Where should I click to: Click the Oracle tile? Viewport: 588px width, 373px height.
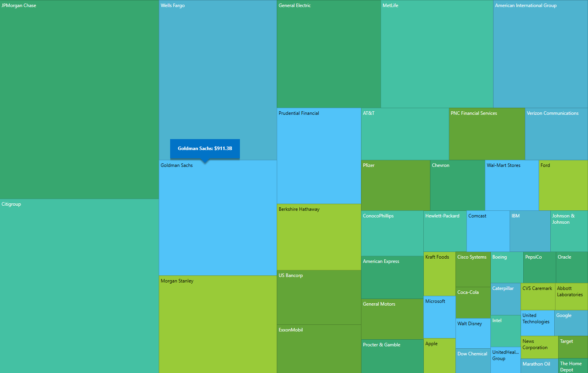coord(572,268)
